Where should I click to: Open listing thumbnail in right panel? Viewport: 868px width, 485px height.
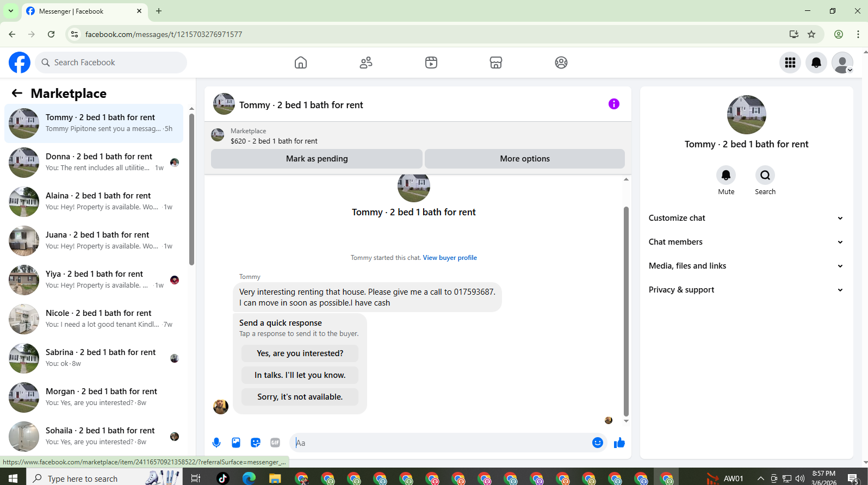pos(746,115)
